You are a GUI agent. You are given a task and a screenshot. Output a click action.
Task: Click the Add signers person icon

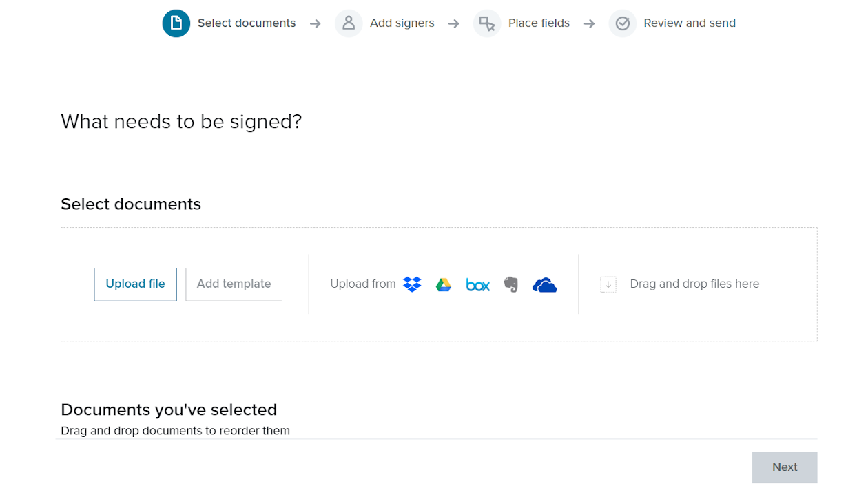click(x=349, y=23)
